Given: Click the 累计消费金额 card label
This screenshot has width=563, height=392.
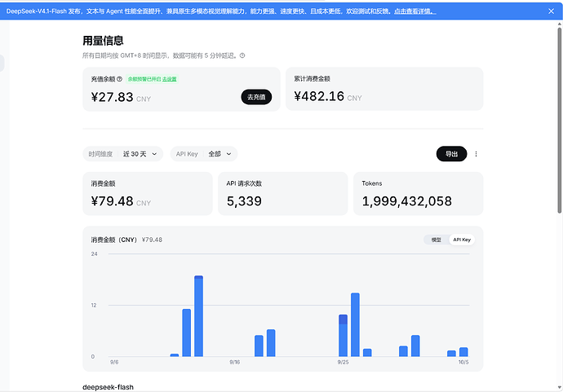Looking at the screenshot, I should (312, 78).
